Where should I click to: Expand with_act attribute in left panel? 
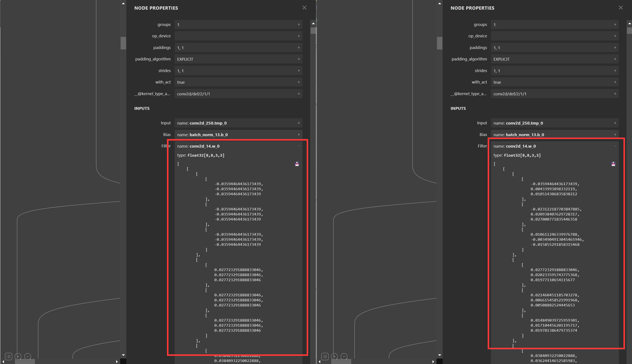pos(299,82)
